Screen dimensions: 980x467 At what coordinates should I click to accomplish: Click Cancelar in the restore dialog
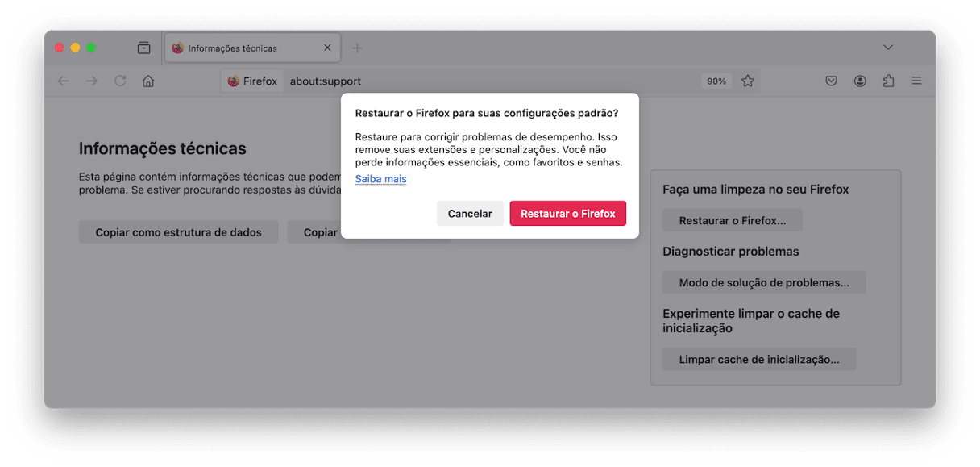[470, 214]
